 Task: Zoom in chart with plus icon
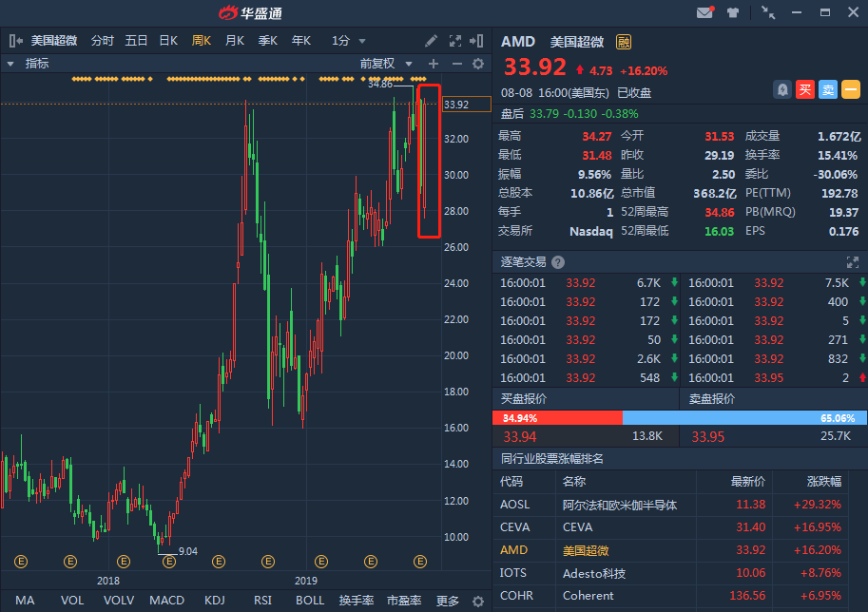(x=434, y=64)
